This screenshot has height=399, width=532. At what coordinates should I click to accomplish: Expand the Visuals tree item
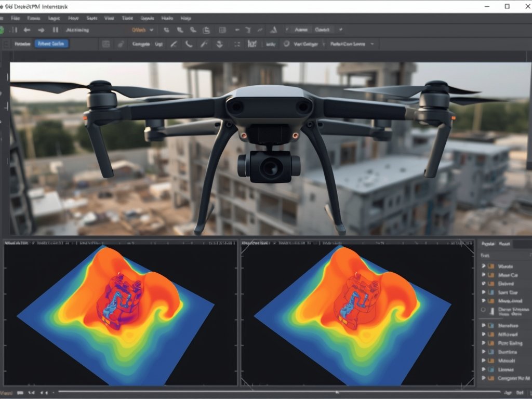pos(484,266)
